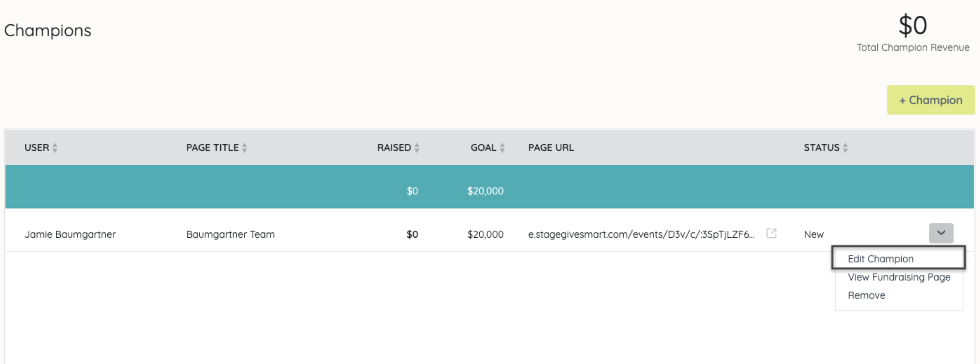The image size is (980, 364).
Task: Sort by RAISED using its arrows icon
Action: coord(417,148)
